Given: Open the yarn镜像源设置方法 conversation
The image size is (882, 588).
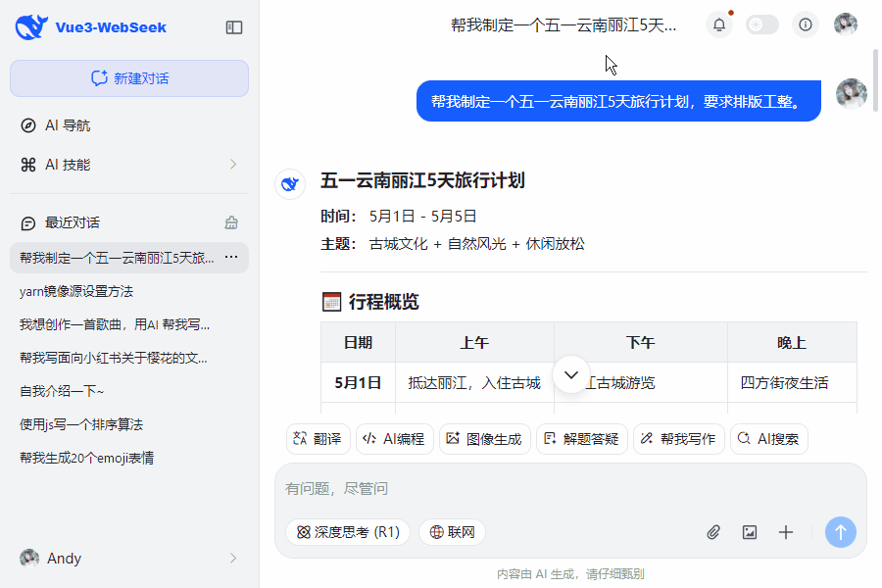Looking at the screenshot, I should point(76,291).
